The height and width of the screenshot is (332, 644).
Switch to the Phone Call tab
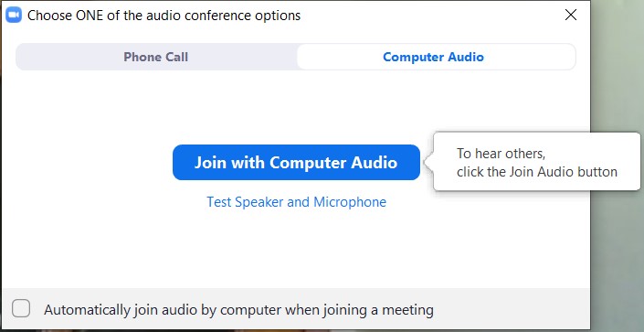[x=156, y=57]
